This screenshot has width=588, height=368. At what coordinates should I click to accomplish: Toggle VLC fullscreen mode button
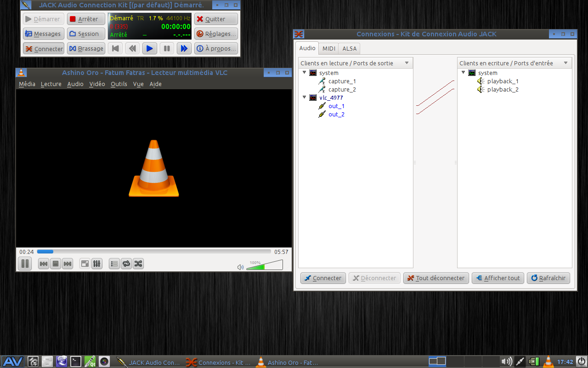click(85, 264)
